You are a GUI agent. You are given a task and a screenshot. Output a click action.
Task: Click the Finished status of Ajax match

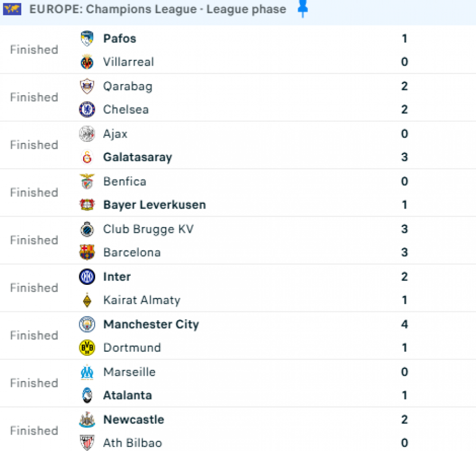coord(34,145)
